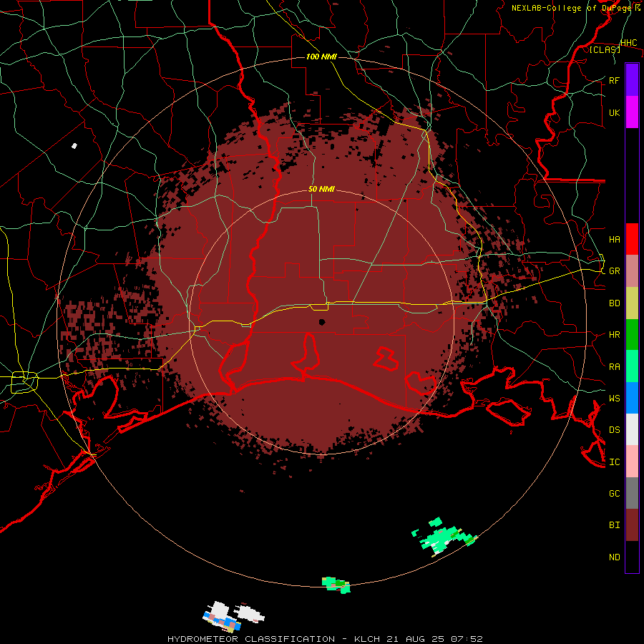Viewport: 644px width, 644px height.
Task: Click the 'GC' legend label
Action: (614, 493)
